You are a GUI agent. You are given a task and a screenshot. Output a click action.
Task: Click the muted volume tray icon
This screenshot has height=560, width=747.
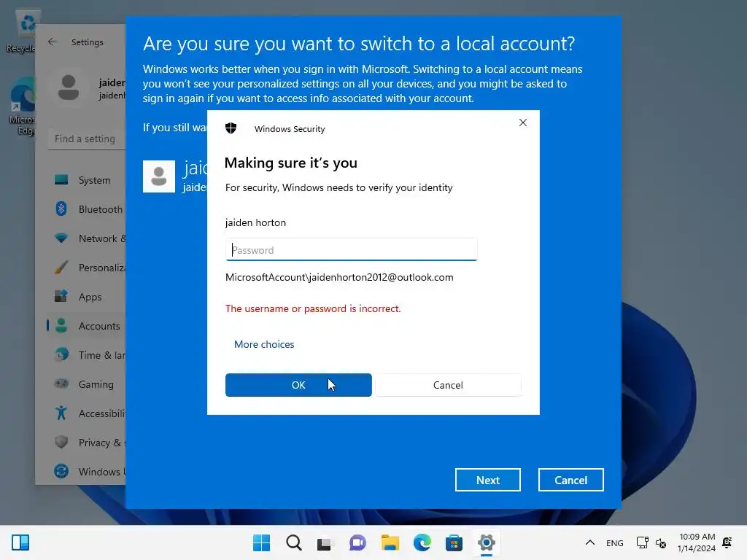click(661, 542)
